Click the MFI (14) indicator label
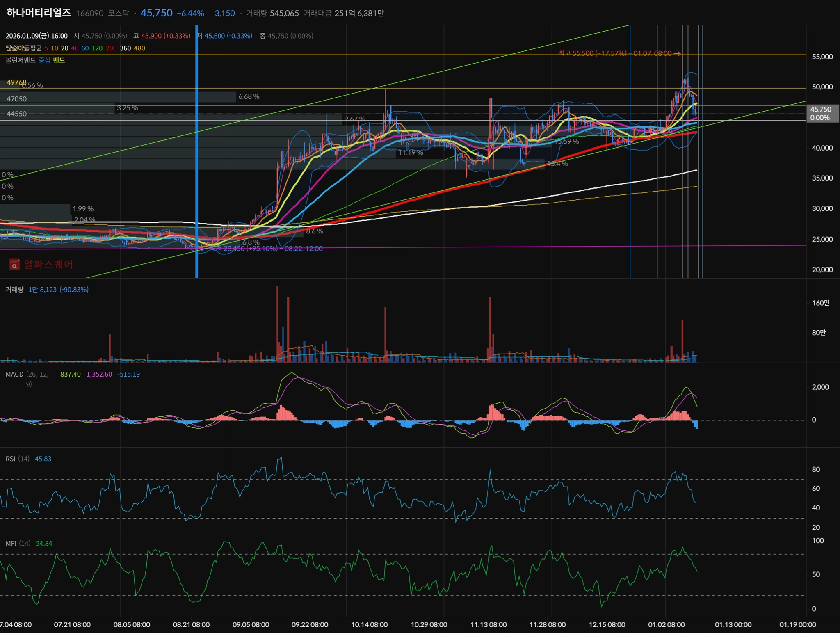Viewport: 840px width, 633px height. click(18, 543)
